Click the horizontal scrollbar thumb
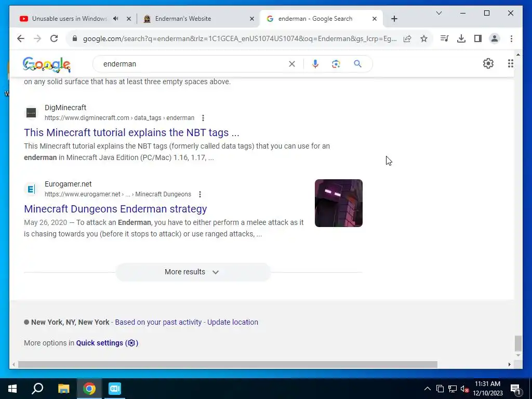532x399 pixels. pyautogui.click(x=228, y=364)
